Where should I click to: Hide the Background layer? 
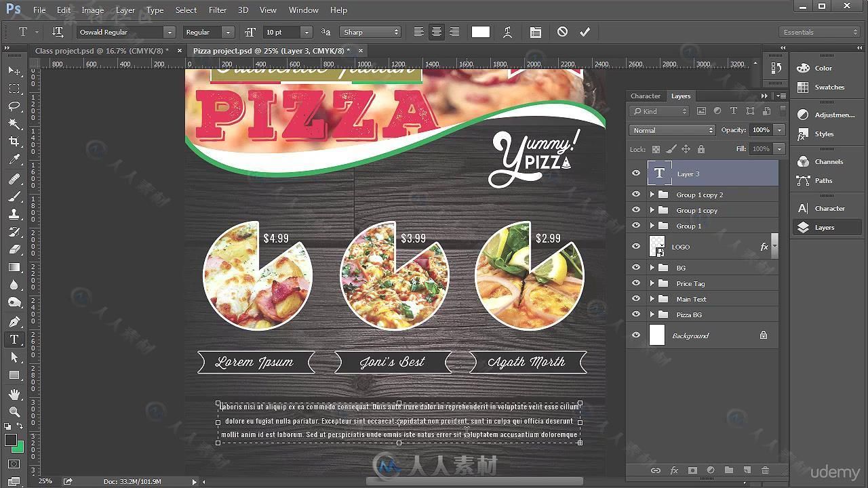coord(636,335)
